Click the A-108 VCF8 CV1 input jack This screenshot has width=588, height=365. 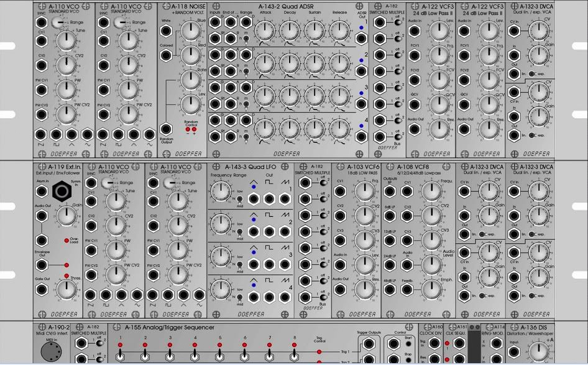click(x=407, y=192)
